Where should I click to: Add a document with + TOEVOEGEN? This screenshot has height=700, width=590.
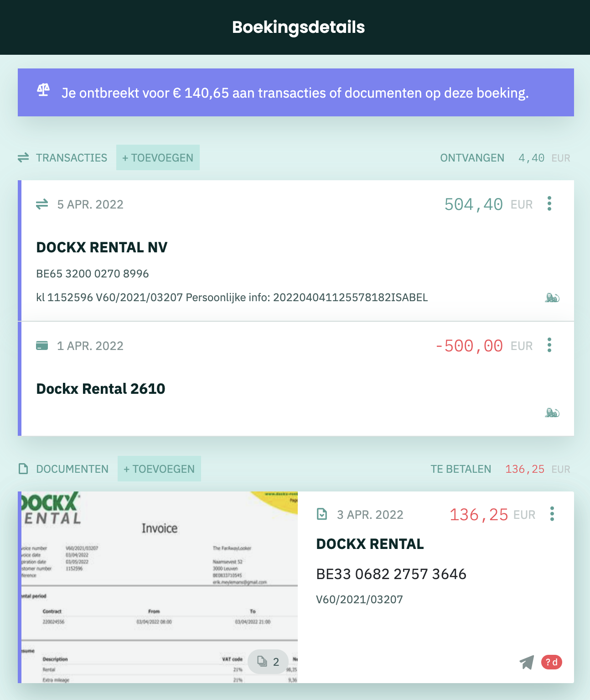pyautogui.click(x=159, y=469)
